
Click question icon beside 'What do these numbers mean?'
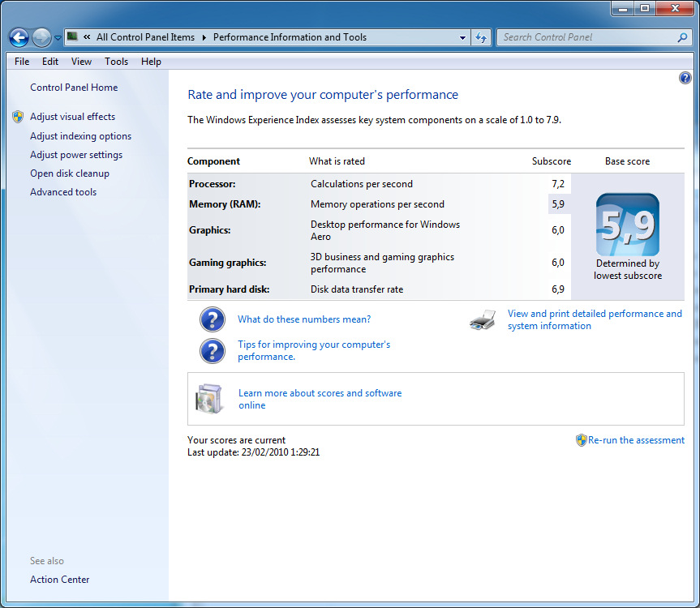pos(212,320)
